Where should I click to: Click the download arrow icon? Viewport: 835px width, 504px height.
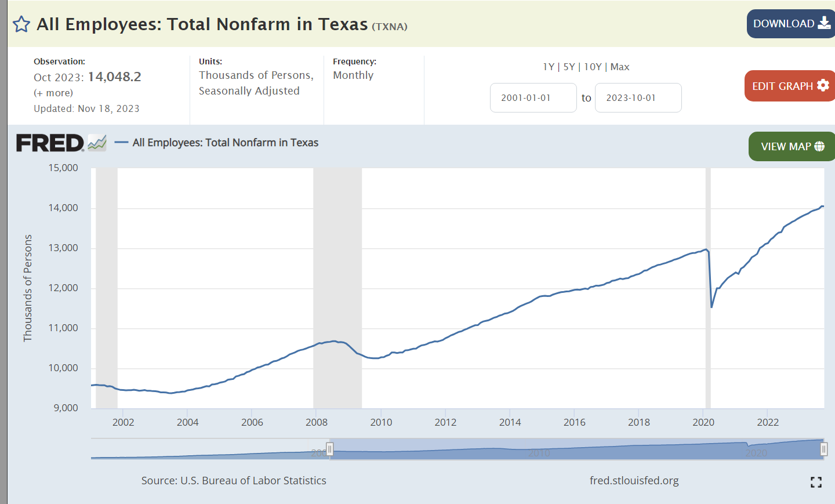pos(824,23)
